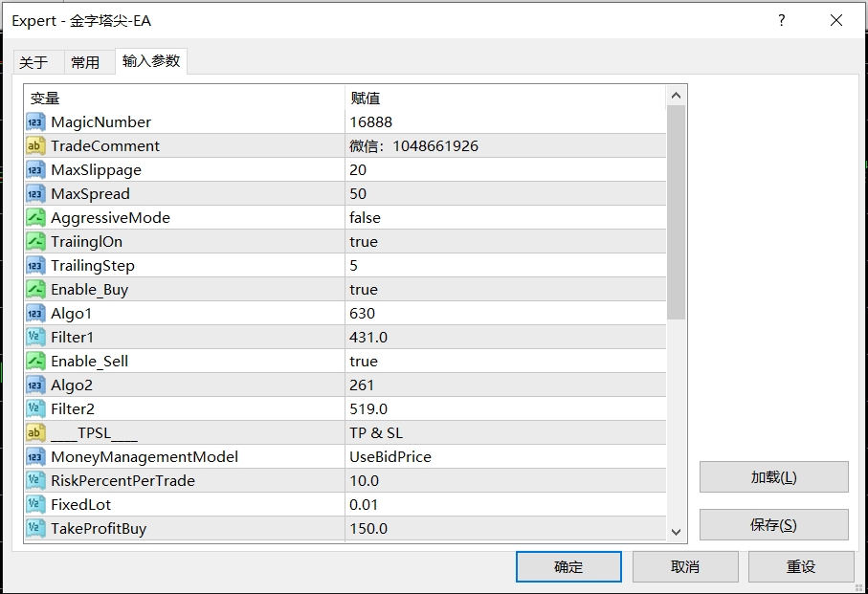Click the double icon next to FixedLot

click(x=35, y=505)
